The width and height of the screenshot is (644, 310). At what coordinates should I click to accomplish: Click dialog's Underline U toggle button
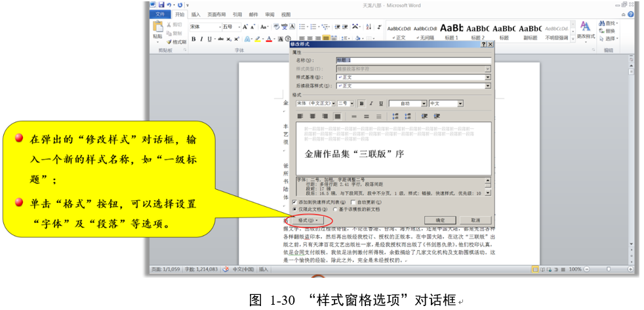(x=381, y=104)
